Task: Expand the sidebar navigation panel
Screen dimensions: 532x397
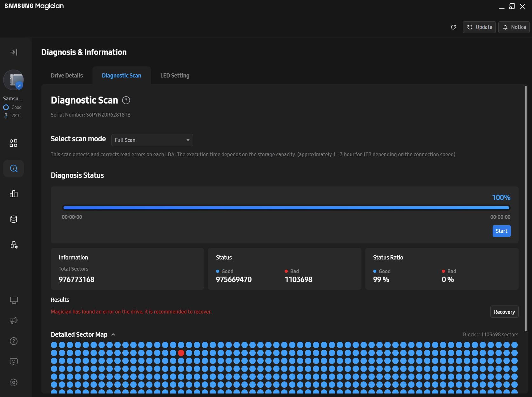Action: pyautogui.click(x=14, y=52)
